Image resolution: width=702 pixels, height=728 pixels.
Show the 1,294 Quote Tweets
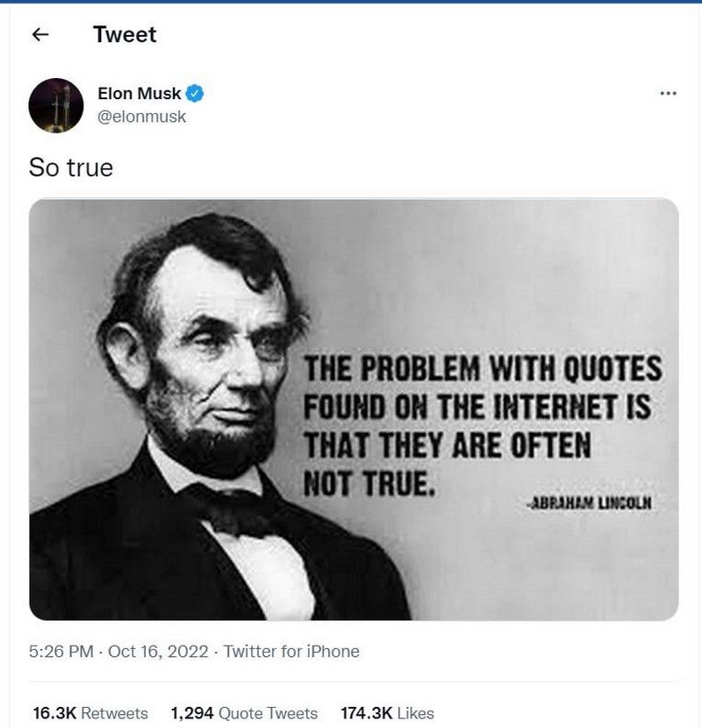pos(244,713)
